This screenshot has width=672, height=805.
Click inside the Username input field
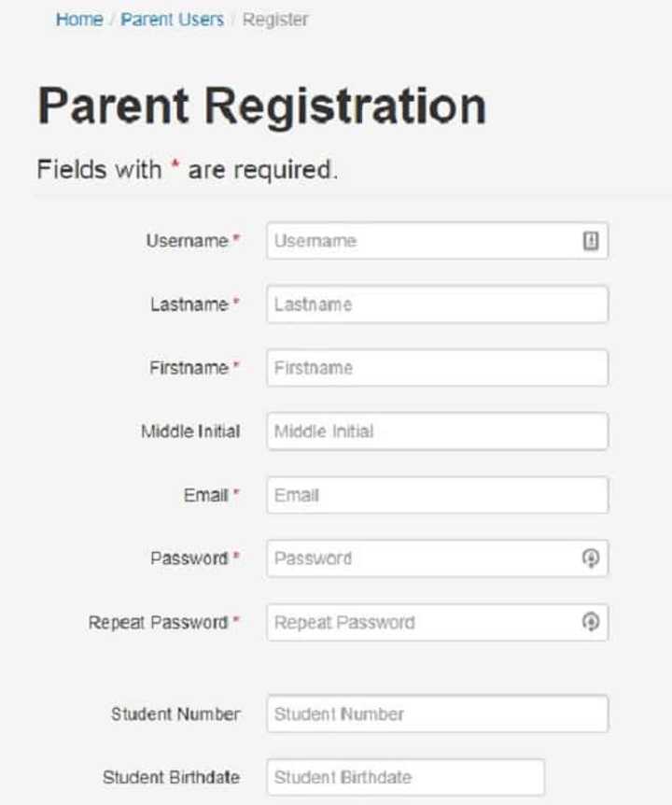[420, 241]
